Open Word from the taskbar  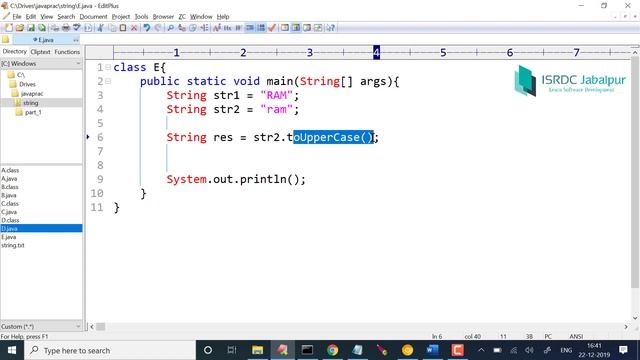432,350
